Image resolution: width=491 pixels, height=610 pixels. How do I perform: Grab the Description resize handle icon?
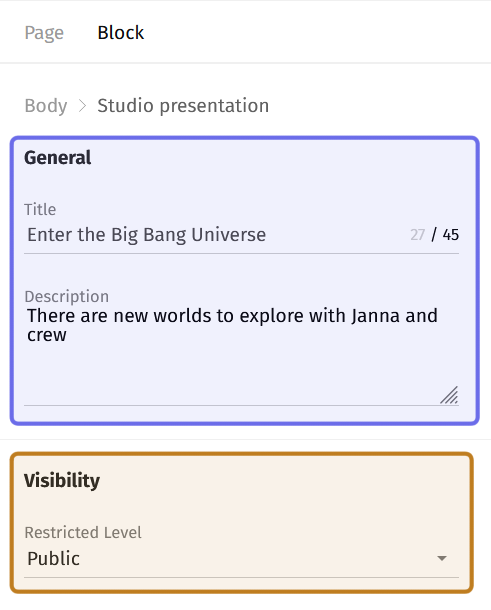449,395
